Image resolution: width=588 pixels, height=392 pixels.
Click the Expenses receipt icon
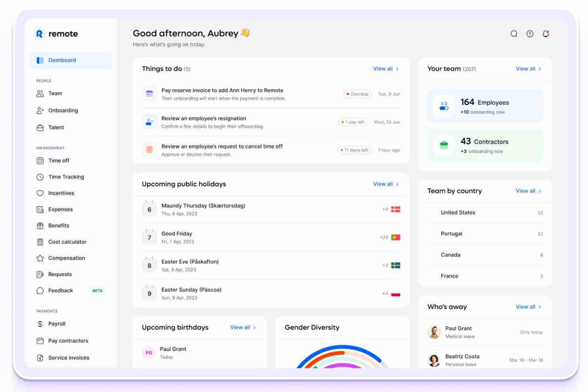point(40,209)
